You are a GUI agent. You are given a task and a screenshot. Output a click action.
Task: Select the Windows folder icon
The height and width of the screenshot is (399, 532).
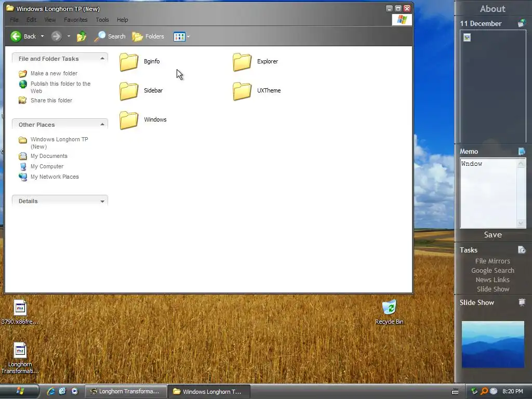(x=129, y=120)
